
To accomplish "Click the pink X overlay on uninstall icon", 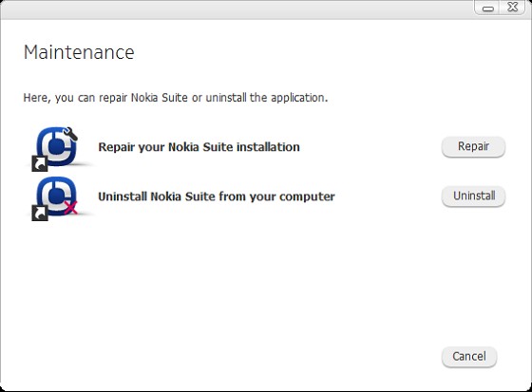I will [70, 207].
